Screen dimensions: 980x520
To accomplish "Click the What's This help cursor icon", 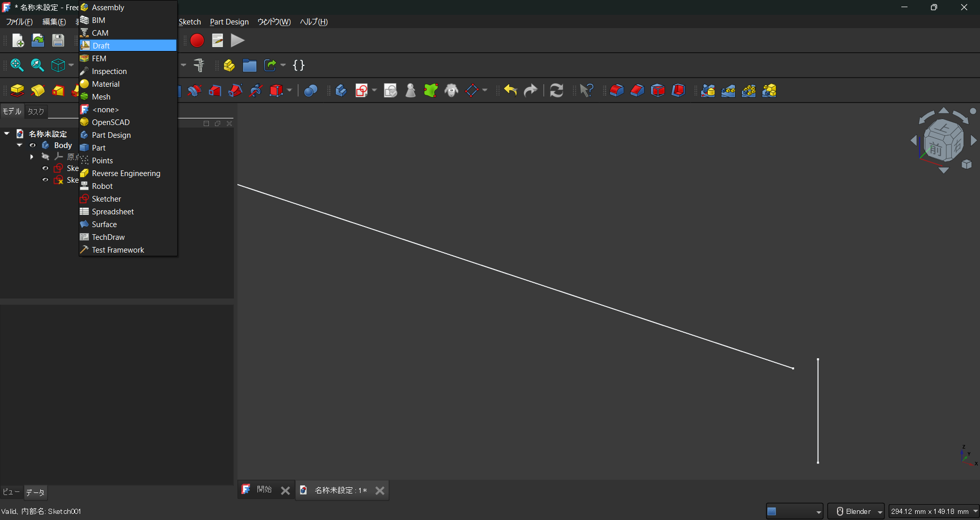I will [587, 91].
